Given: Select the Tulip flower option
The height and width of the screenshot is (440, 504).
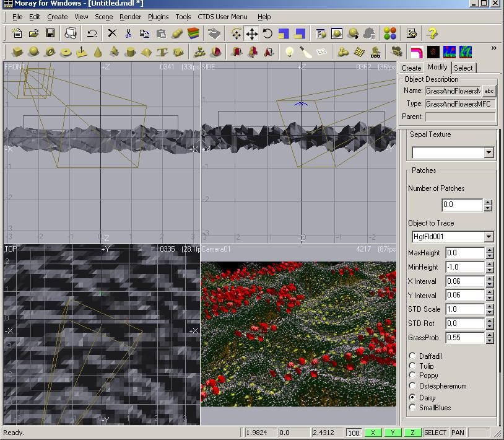Looking at the screenshot, I should click(x=413, y=366).
